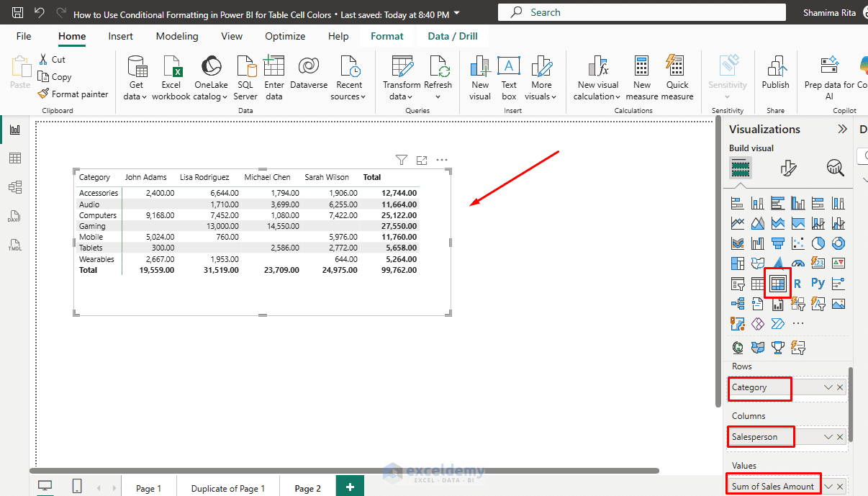Click the filter icon above the matrix
The image size is (868, 496).
coord(402,160)
